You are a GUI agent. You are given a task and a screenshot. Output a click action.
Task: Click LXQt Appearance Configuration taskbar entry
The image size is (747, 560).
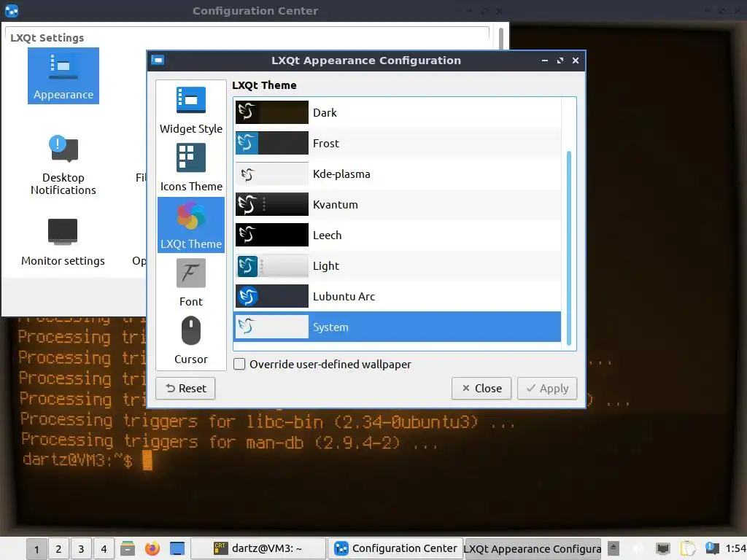pos(533,548)
